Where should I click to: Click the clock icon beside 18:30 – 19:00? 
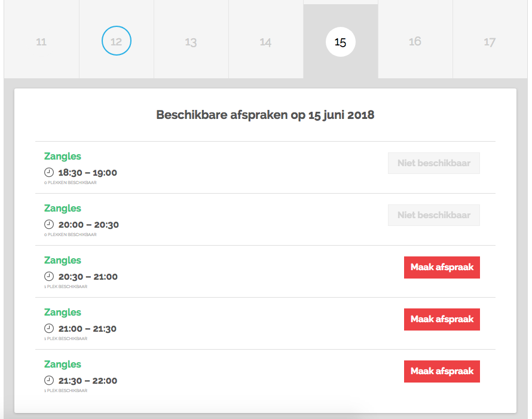pos(49,173)
